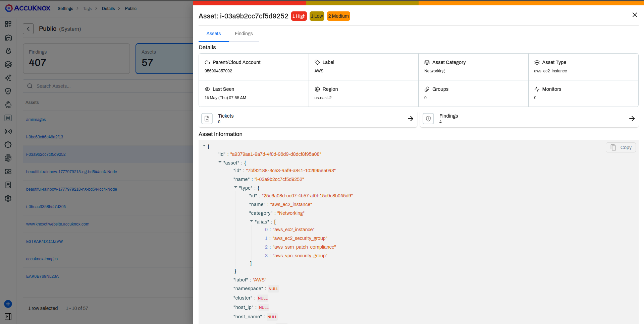Viewport: 644px width, 324px height.
Task: Click the account number 956994857092
Action: tap(218, 71)
